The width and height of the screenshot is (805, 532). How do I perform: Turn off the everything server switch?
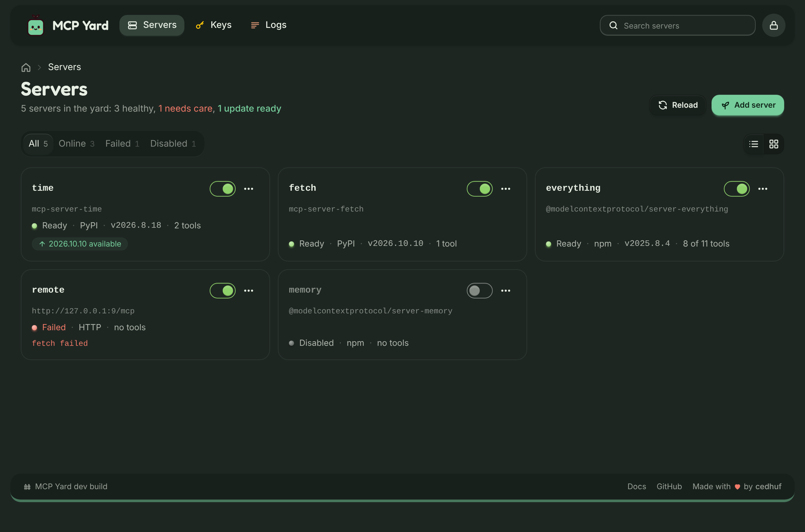point(737,189)
